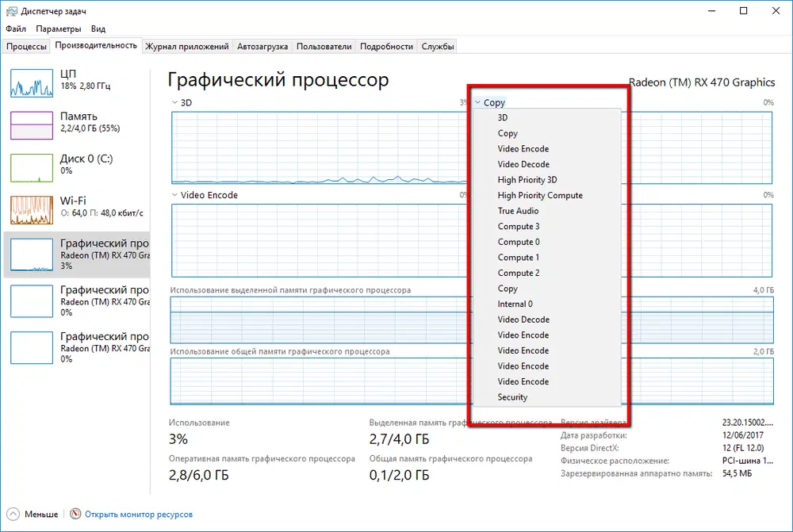Click the Физическое расположение label

(x=615, y=461)
